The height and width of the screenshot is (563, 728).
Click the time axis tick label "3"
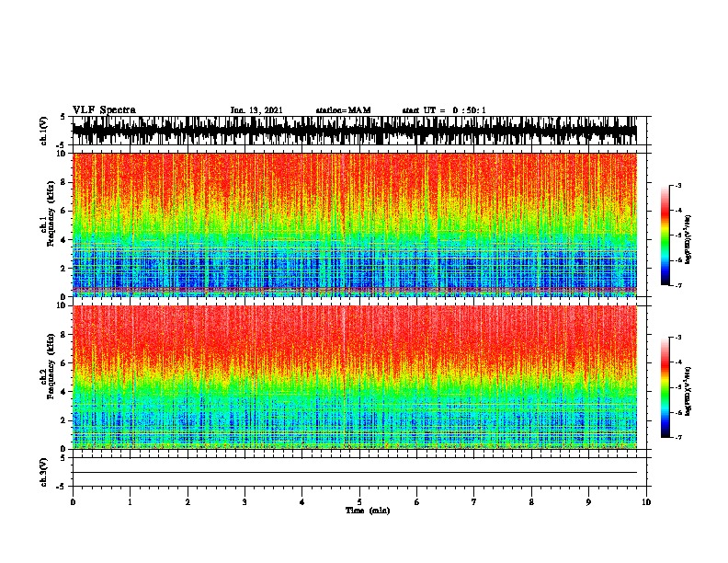coord(245,501)
